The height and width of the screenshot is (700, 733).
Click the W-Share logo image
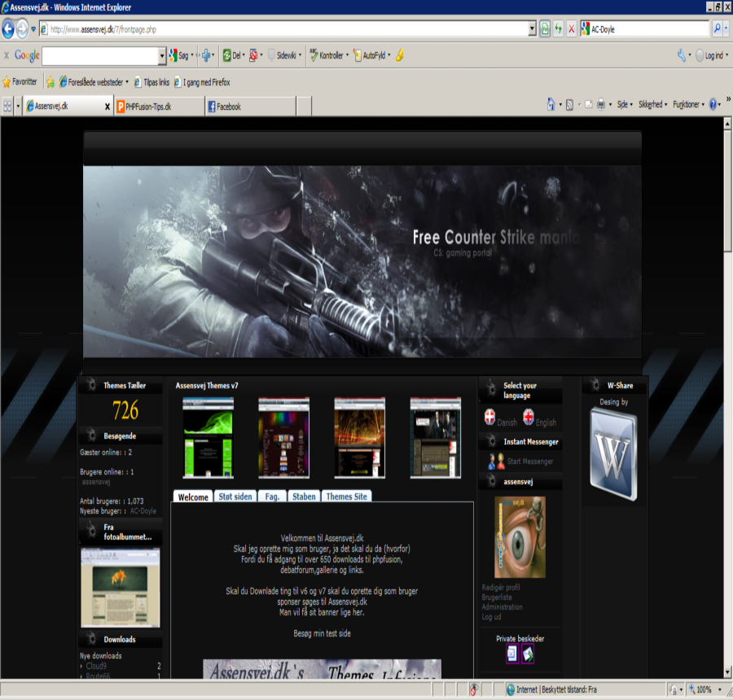614,454
